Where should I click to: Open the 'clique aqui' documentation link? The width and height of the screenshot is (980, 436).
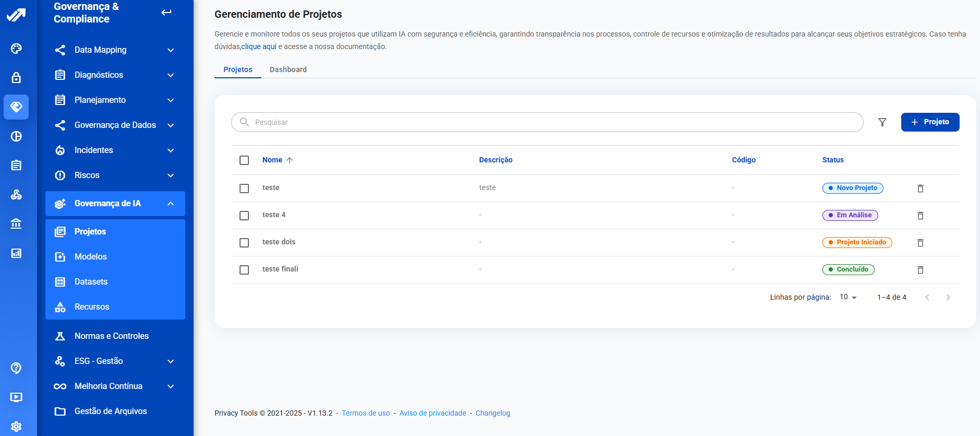click(259, 46)
